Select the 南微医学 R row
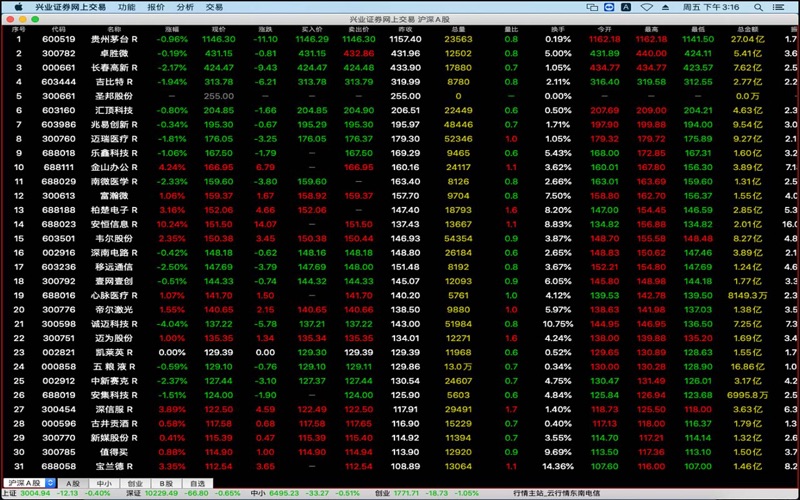Viewport: 800px width, 500px height. [400, 182]
